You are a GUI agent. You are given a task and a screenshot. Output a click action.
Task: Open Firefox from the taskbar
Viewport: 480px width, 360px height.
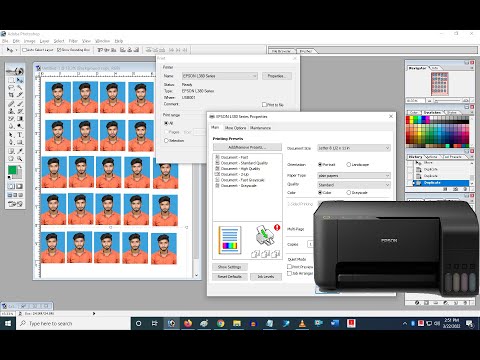(x=188, y=323)
